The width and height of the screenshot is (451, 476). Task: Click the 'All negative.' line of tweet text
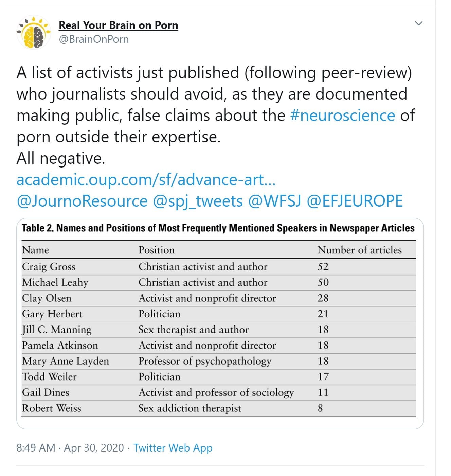point(61,158)
